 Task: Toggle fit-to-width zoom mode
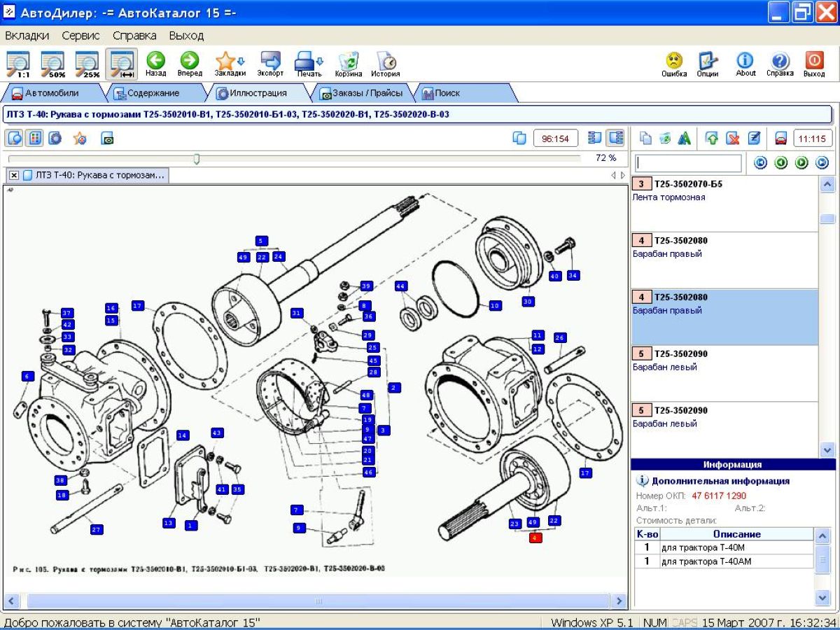[x=122, y=63]
